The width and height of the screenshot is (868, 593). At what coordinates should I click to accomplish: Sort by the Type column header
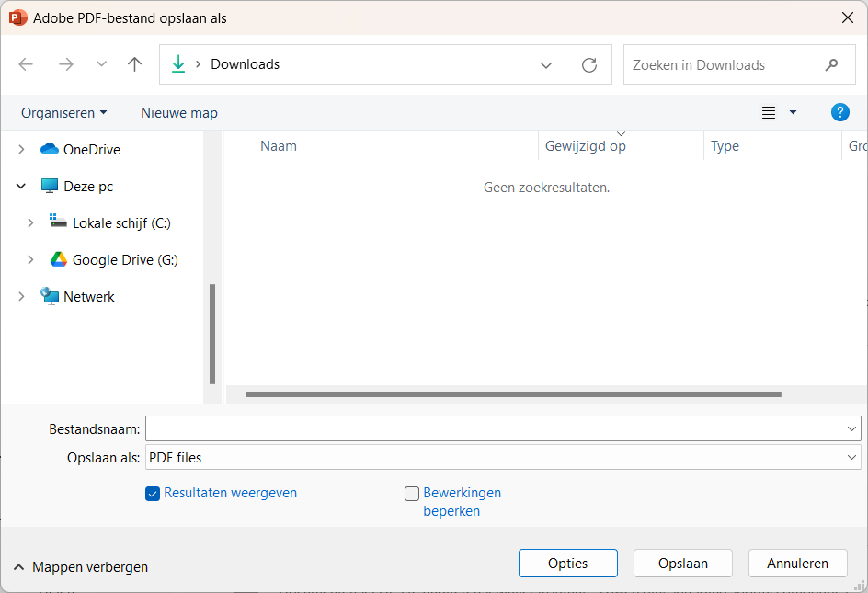pyautogui.click(x=725, y=146)
